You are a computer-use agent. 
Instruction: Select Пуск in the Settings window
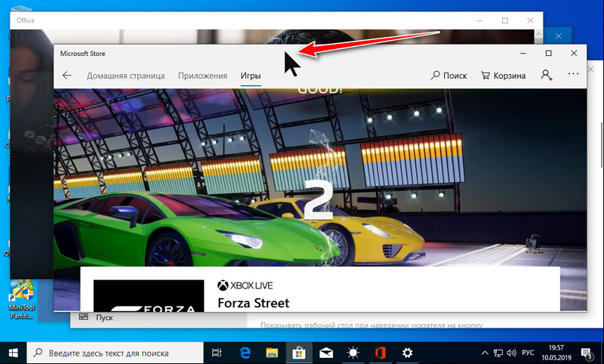tap(104, 317)
